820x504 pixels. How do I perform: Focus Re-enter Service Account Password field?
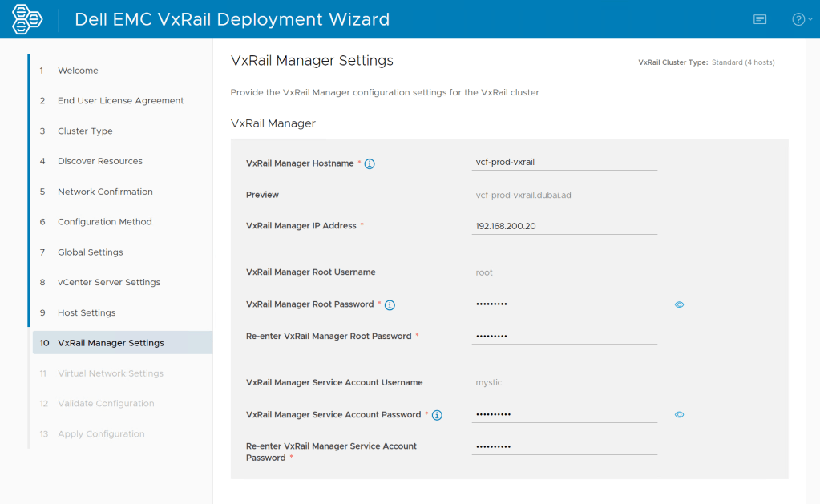click(564, 446)
